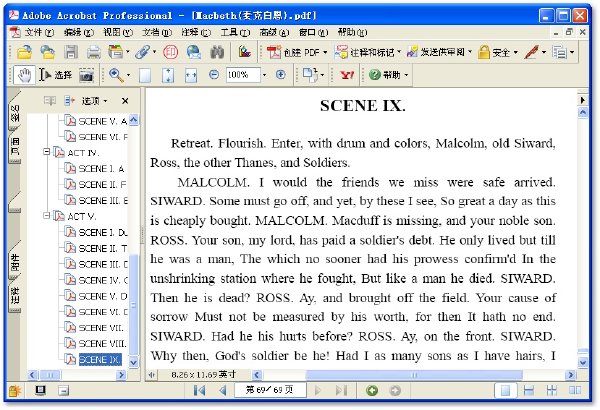Click the picture tasks icon
Image resolution: width=600 pixels, height=410 pixels.
click(x=244, y=52)
